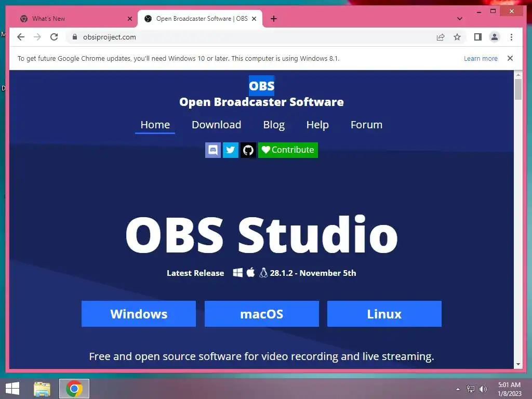The height and width of the screenshot is (399, 532).
Task: Click the Apple logo beside Latest Release
Action: [x=251, y=272]
